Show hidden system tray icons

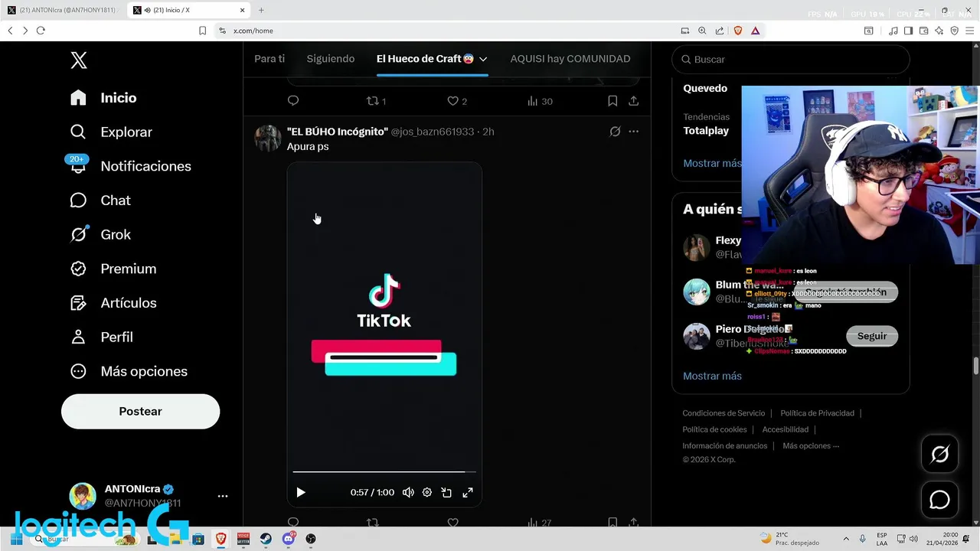[x=846, y=539]
